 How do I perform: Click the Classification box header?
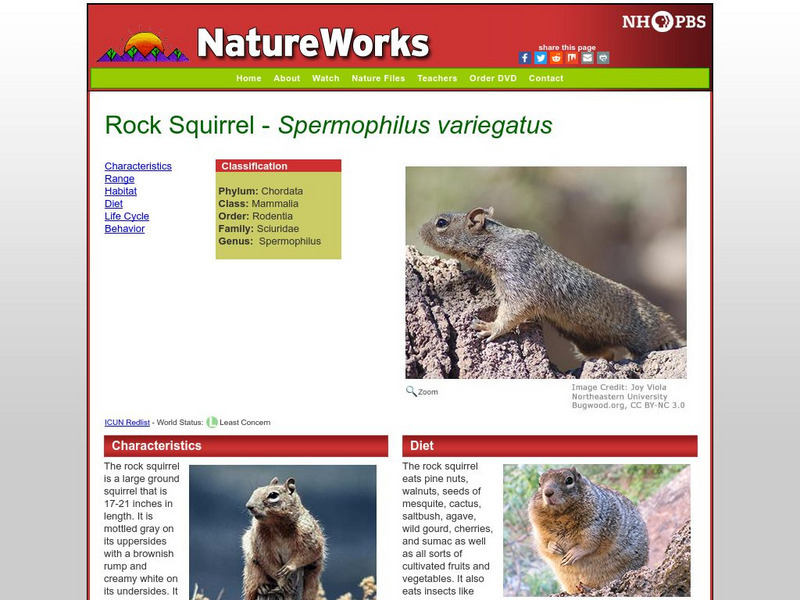279,166
